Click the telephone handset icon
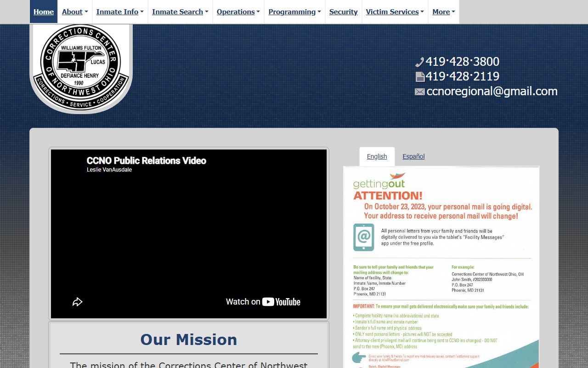The image size is (588, 368). tap(419, 62)
